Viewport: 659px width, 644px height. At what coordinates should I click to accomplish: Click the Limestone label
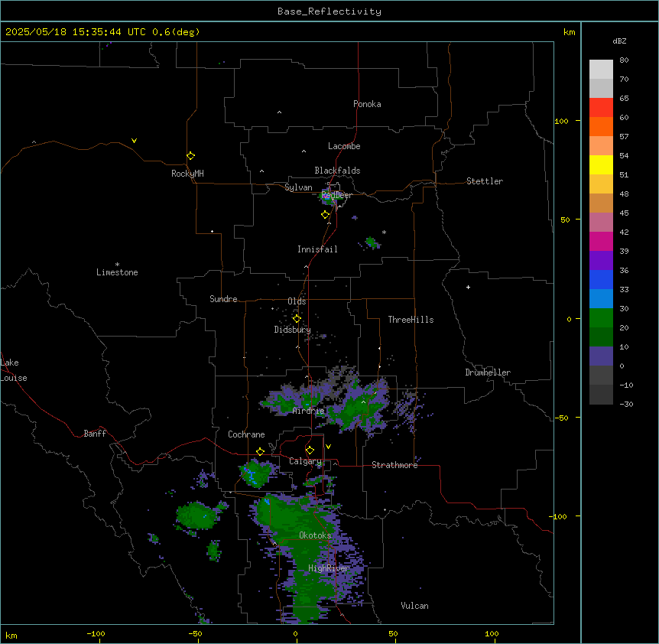coord(117,272)
